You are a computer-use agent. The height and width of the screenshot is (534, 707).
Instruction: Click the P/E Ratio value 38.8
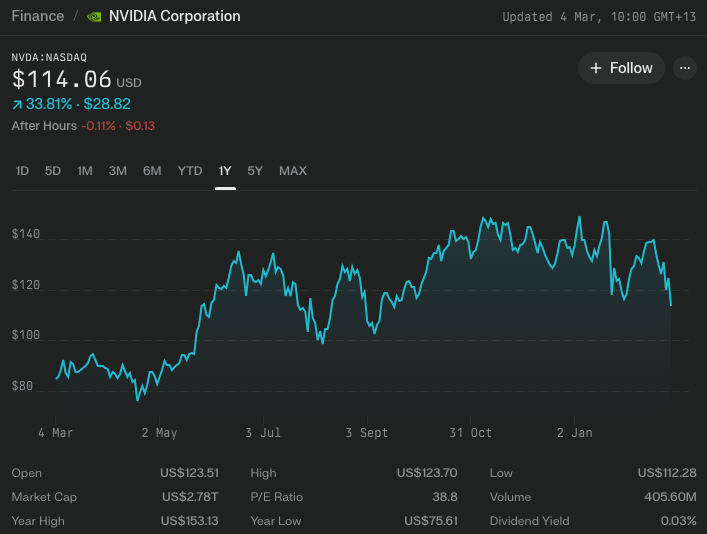(445, 497)
